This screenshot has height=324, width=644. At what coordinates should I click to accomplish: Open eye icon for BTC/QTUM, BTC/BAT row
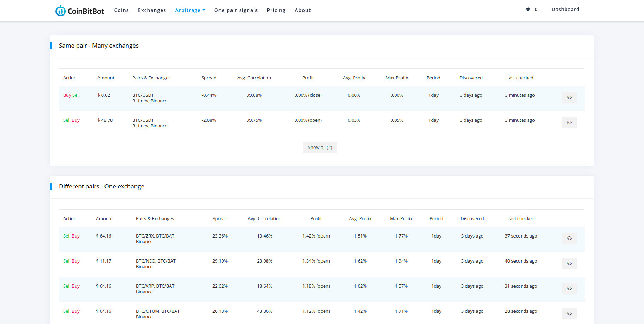(x=569, y=313)
